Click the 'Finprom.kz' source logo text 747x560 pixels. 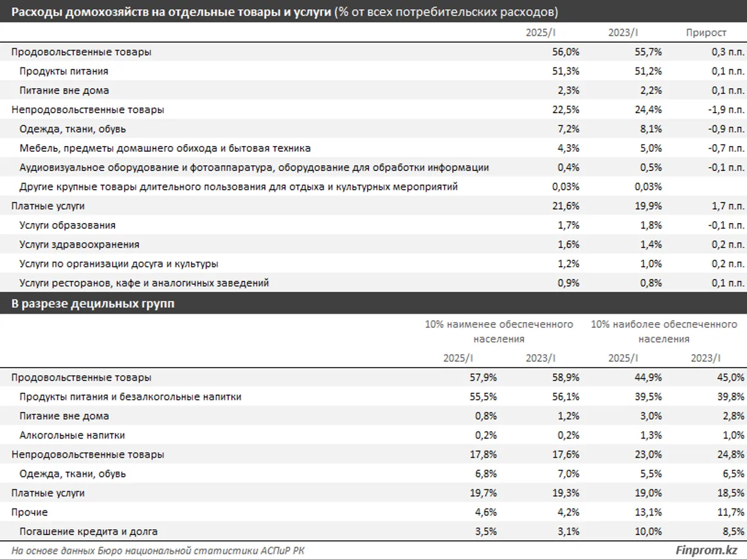click(706, 550)
